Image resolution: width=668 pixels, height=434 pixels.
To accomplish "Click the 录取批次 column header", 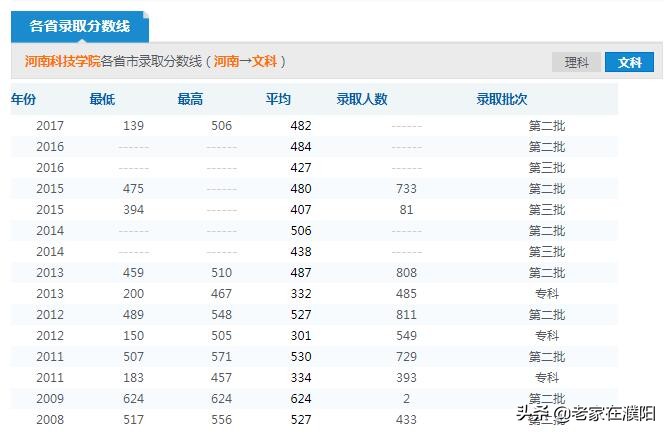I will (x=502, y=99).
